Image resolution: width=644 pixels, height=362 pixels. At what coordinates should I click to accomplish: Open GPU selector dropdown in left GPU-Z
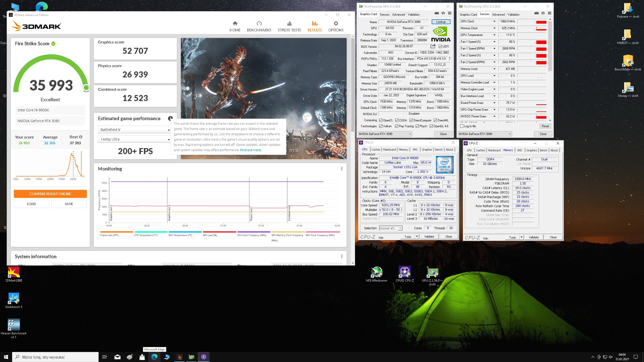[385, 134]
